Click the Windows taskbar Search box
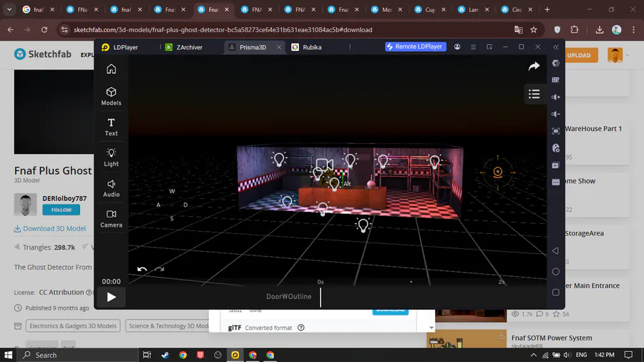The height and width of the screenshot is (362, 644). point(77,355)
